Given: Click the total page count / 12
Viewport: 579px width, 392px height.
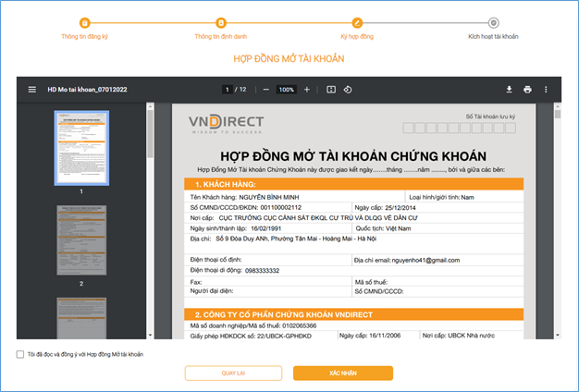Looking at the screenshot, I should (x=240, y=90).
